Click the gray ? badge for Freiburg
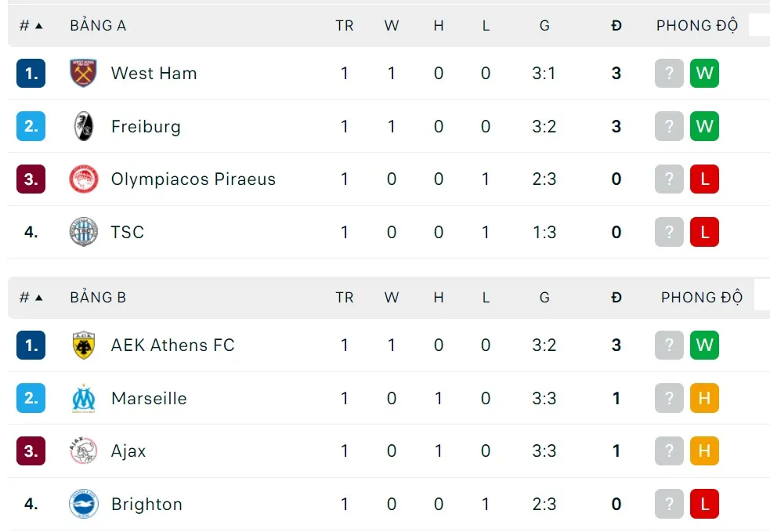Viewport: 770px width, 532px height. click(669, 126)
